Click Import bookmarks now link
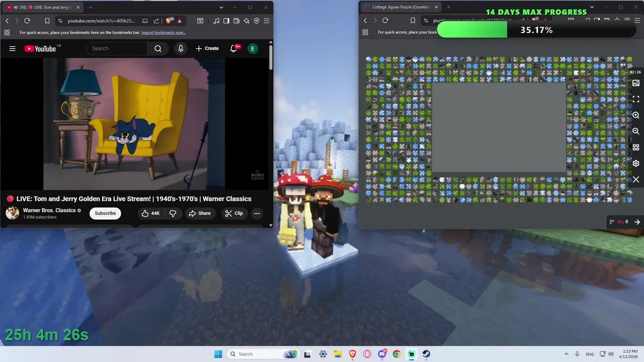This screenshot has height=362, width=644. tap(164, 32)
